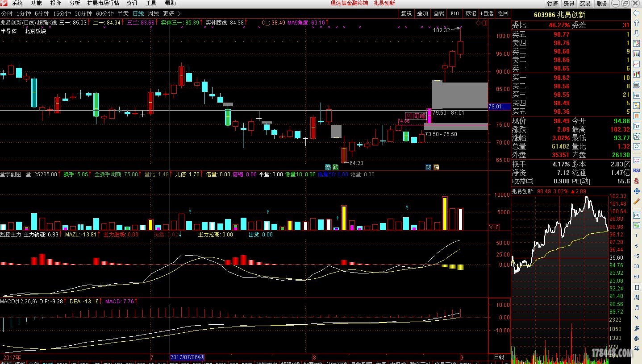Open the 资讯 menu
The height and width of the screenshot is (364, 642).
pyautogui.click(x=132, y=3)
